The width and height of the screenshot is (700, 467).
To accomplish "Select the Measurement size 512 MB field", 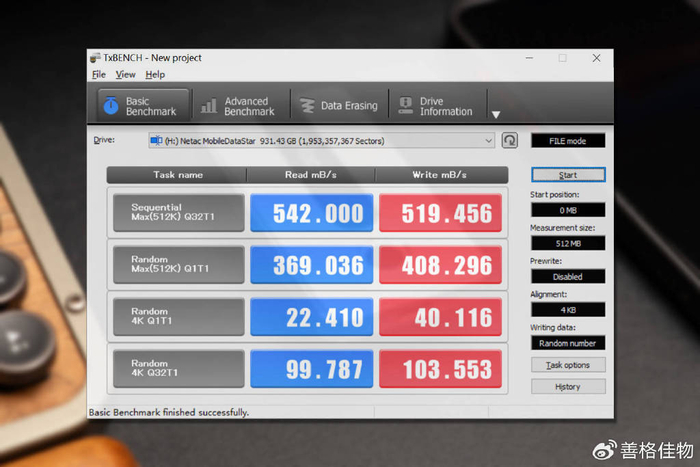I will (568, 243).
